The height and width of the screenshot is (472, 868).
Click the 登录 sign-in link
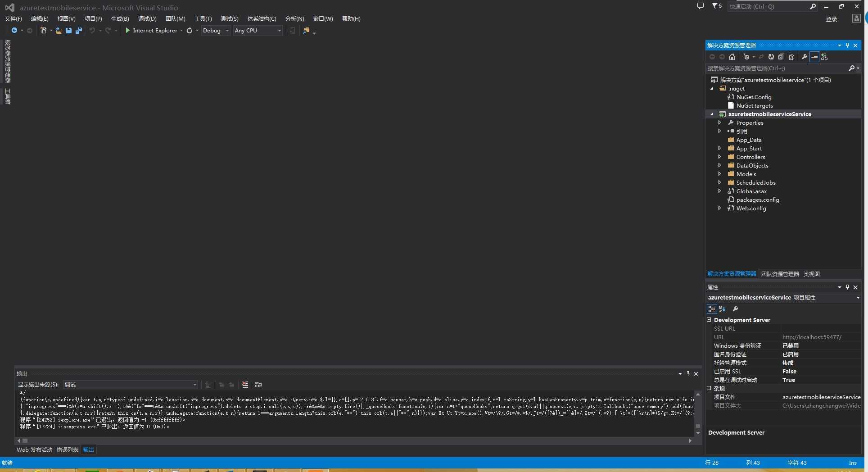(832, 19)
